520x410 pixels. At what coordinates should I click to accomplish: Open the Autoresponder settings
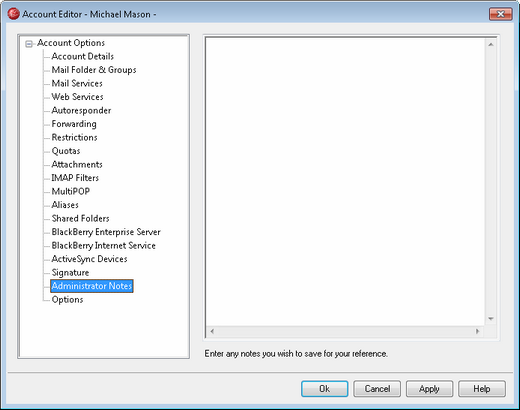point(81,110)
